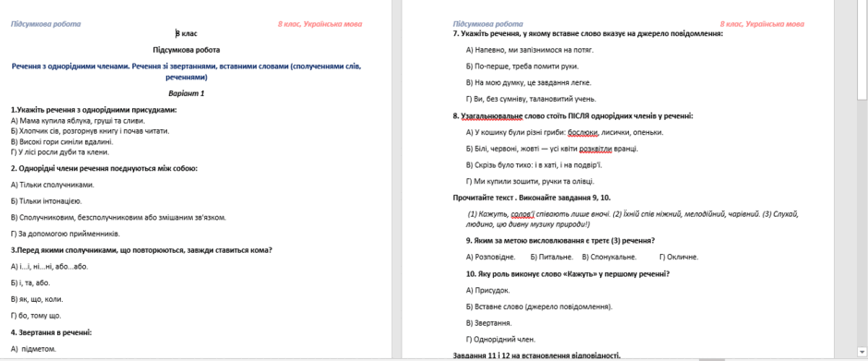Screen dimensions: 868x361
Task: Click right page header '8 клас, Українська мова'
Action: point(762,24)
